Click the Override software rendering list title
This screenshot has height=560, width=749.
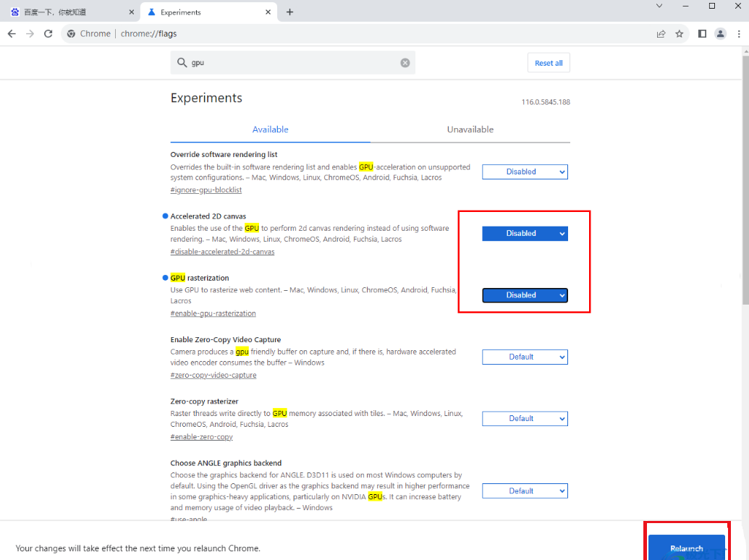point(224,155)
